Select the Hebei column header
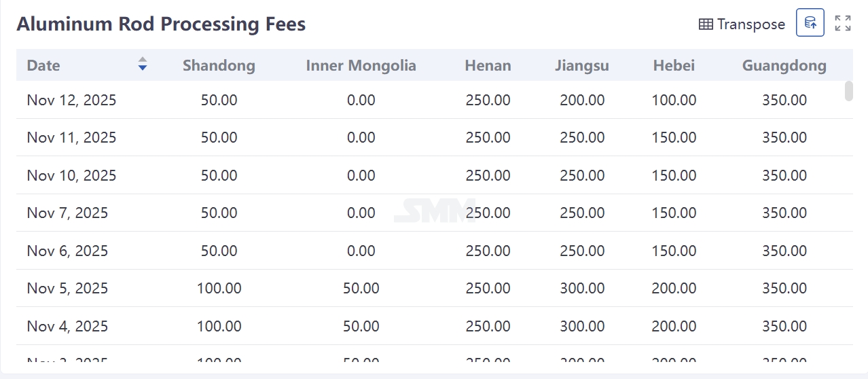The width and height of the screenshot is (868, 379). 674,65
